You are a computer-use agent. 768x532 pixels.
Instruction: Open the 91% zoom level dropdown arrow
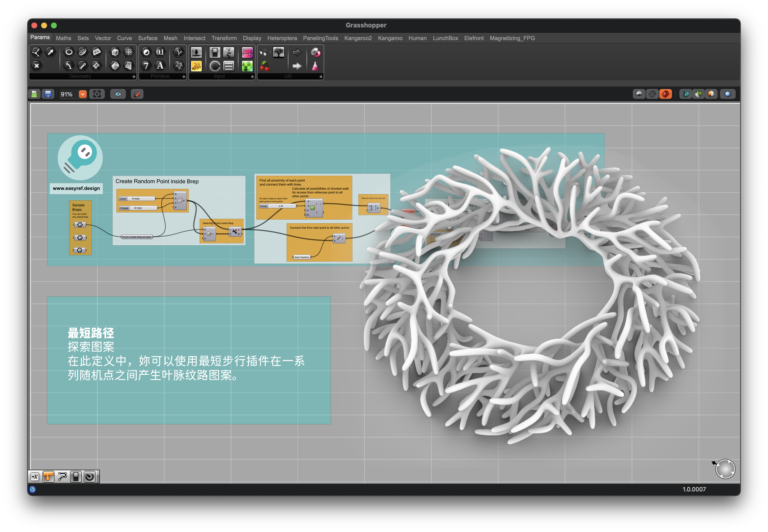pos(82,94)
